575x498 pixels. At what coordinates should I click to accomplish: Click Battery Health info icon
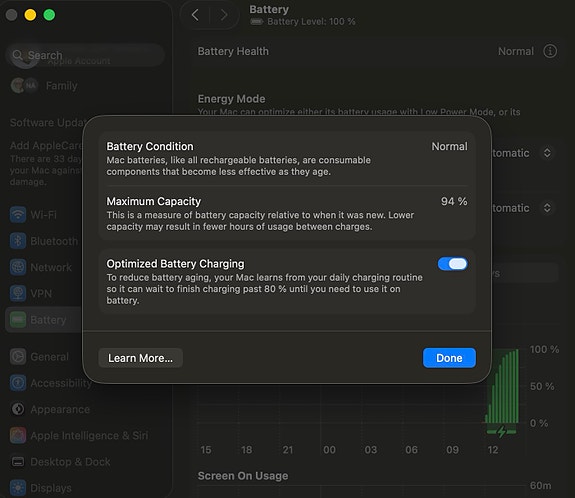click(550, 51)
